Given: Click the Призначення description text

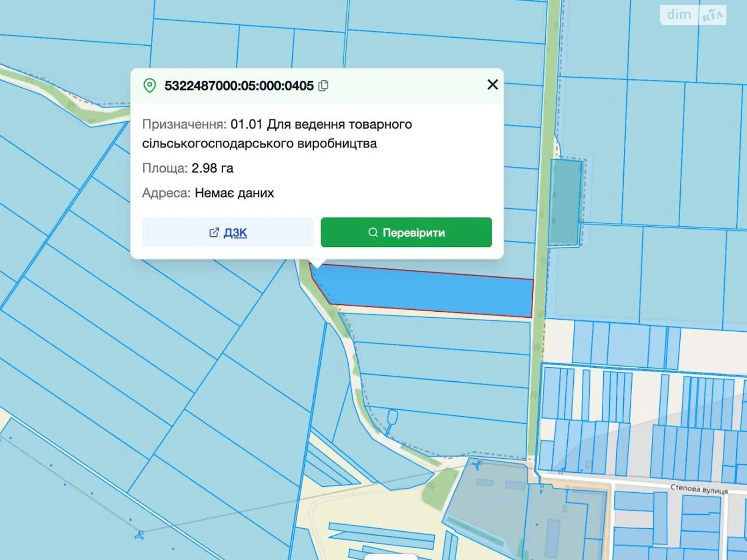Looking at the screenshot, I should click(x=277, y=134).
